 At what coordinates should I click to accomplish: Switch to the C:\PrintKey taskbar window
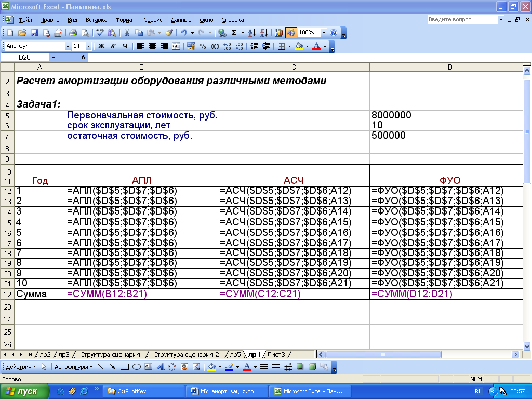pos(144,391)
